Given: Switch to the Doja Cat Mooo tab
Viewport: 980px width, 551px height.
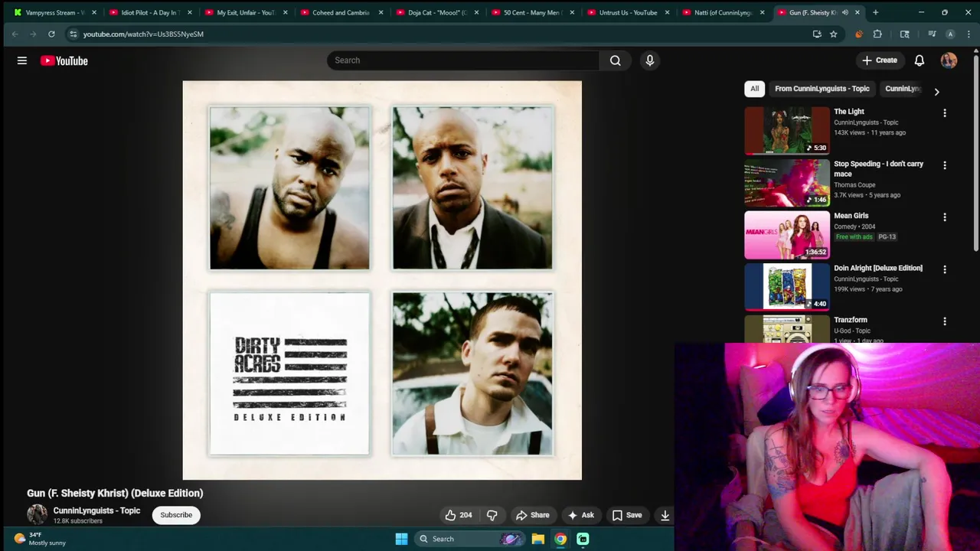Looking at the screenshot, I should tap(437, 12).
